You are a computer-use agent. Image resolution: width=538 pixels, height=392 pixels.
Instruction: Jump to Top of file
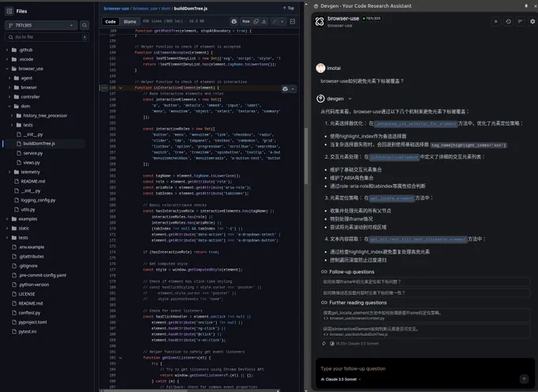pyautogui.click(x=289, y=8)
